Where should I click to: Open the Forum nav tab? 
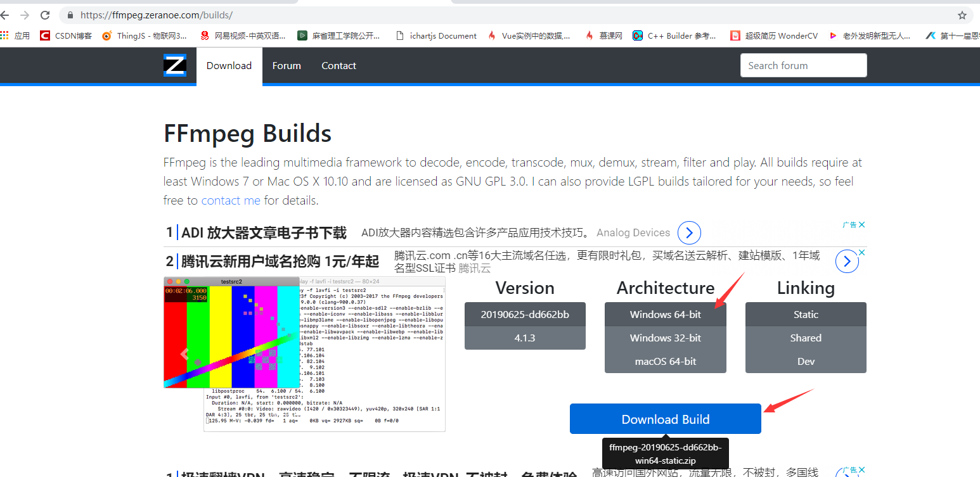(x=287, y=65)
